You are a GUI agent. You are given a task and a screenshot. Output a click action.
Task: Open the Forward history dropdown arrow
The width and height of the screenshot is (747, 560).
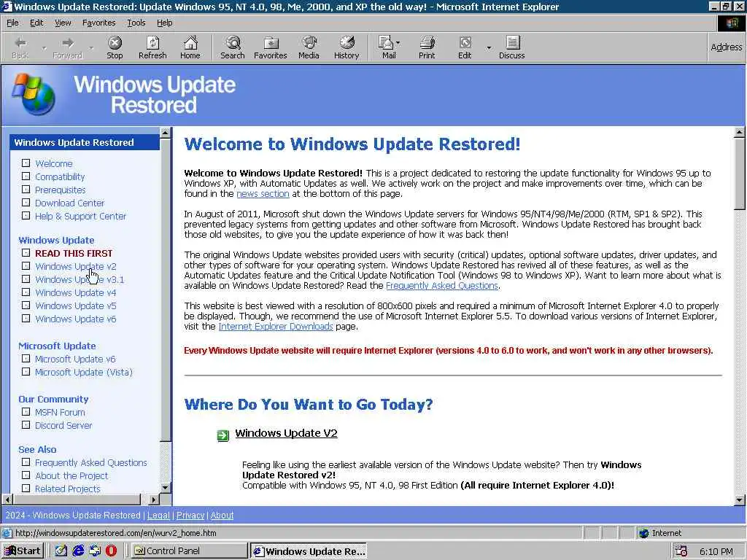91,48
